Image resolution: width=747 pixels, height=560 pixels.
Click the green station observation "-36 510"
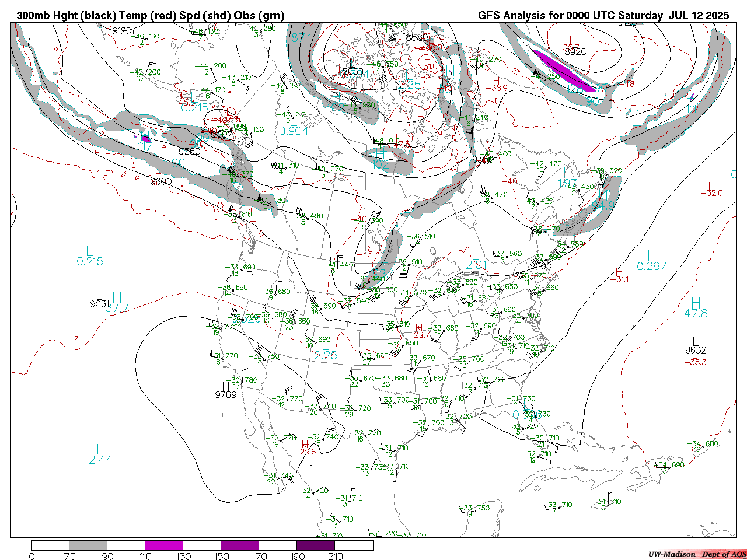(x=420, y=237)
